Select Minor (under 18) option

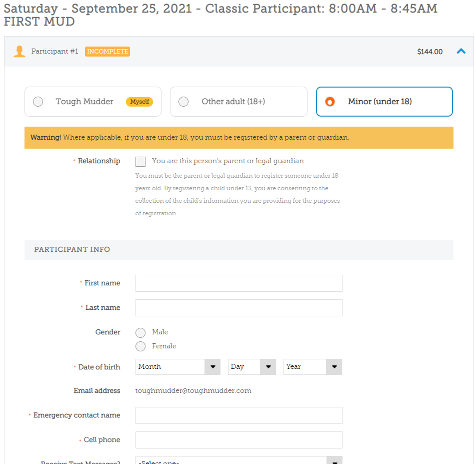click(330, 102)
